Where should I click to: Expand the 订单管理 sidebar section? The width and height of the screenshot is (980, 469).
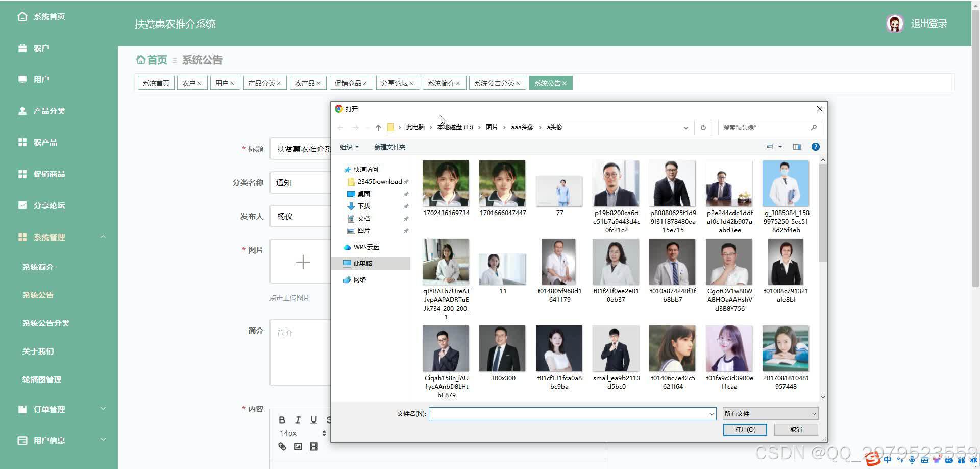(103, 409)
